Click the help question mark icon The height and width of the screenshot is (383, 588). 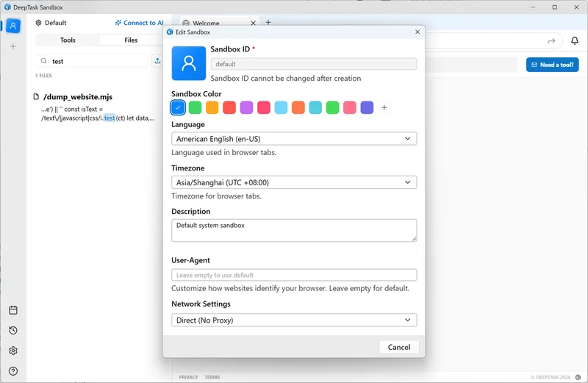(x=12, y=371)
